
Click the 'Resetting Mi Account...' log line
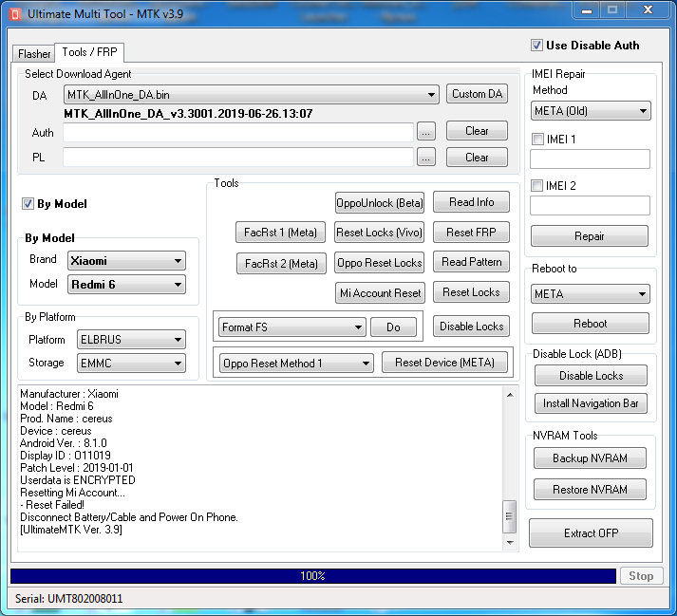[72, 493]
